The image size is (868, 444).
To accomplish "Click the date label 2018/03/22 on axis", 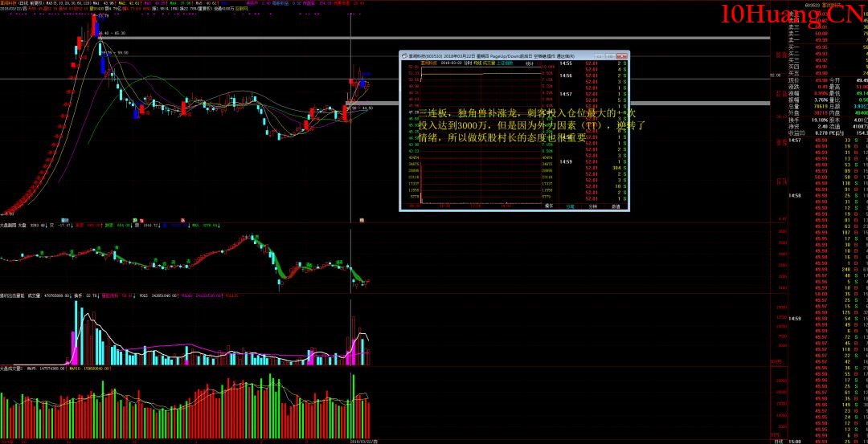I will (365, 442).
